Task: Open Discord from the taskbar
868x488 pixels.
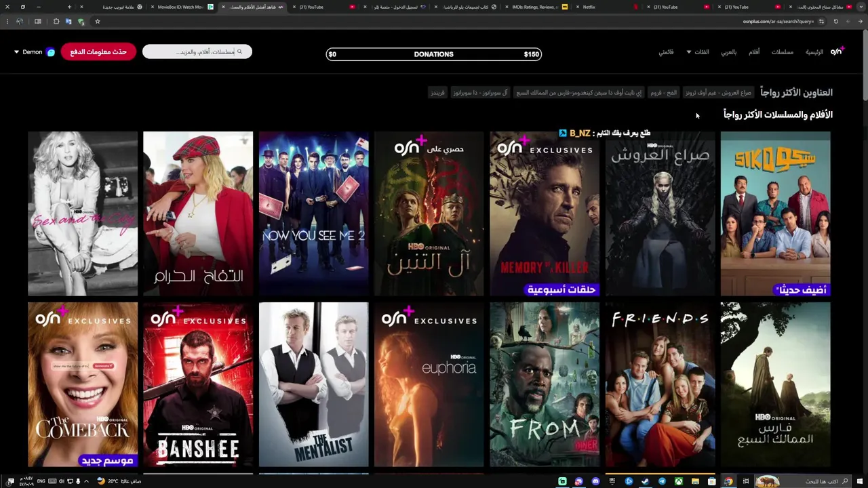Action: pyautogui.click(x=595, y=481)
